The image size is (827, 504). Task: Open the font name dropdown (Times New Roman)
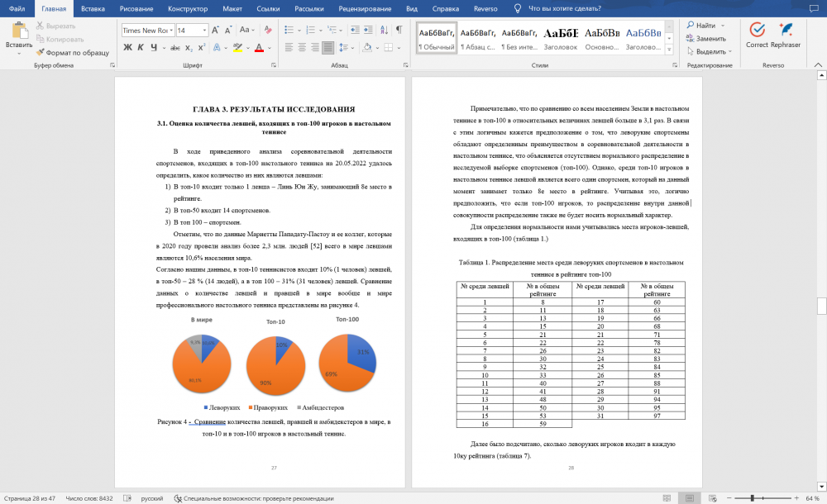pyautogui.click(x=171, y=31)
